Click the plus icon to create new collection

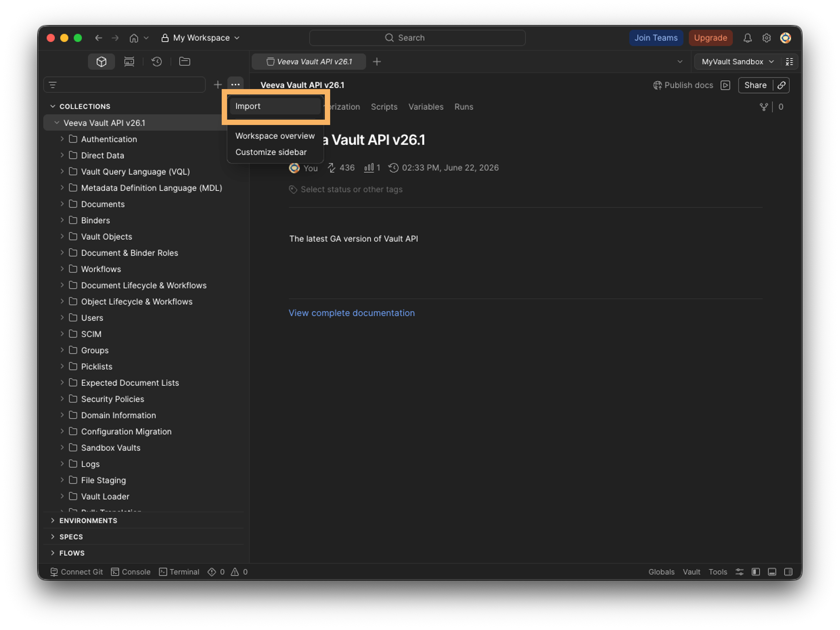click(x=218, y=85)
